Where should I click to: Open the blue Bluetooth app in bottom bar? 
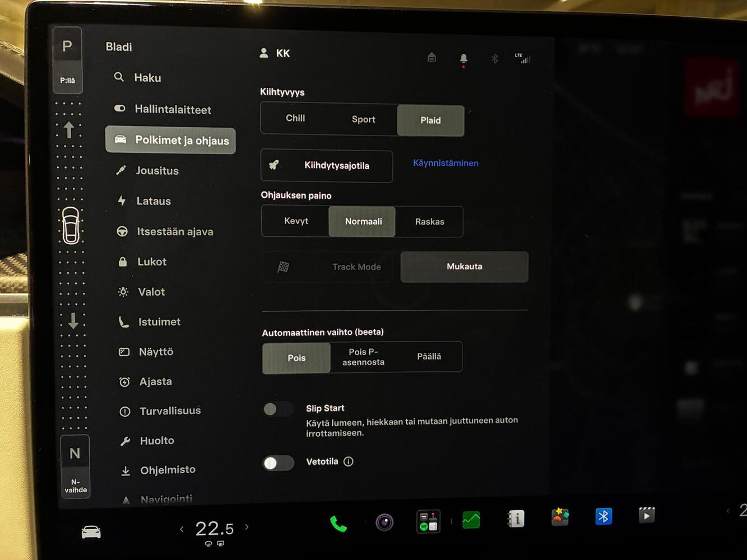click(x=603, y=516)
